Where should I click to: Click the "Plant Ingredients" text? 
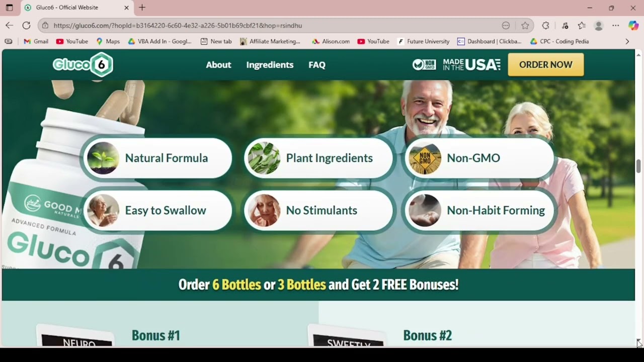tap(330, 158)
